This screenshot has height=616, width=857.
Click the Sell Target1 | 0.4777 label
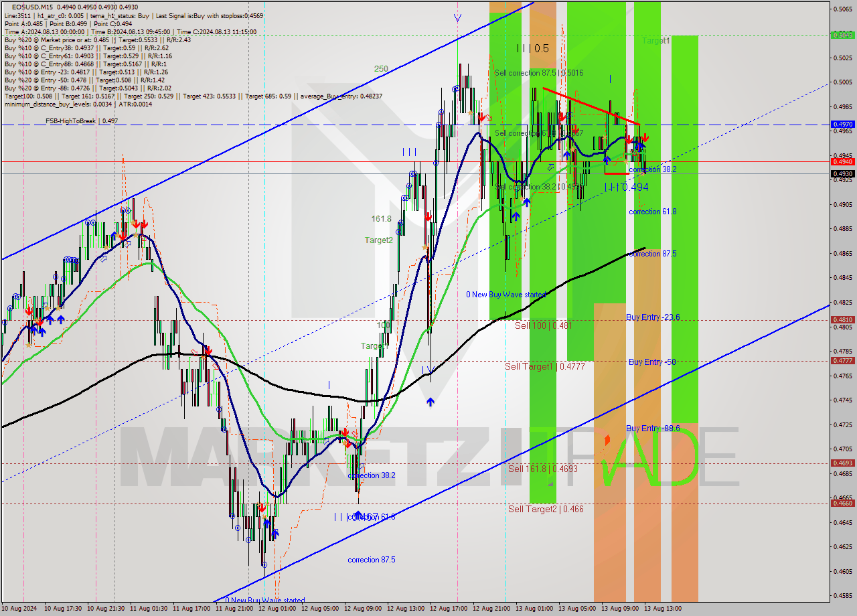tap(545, 366)
